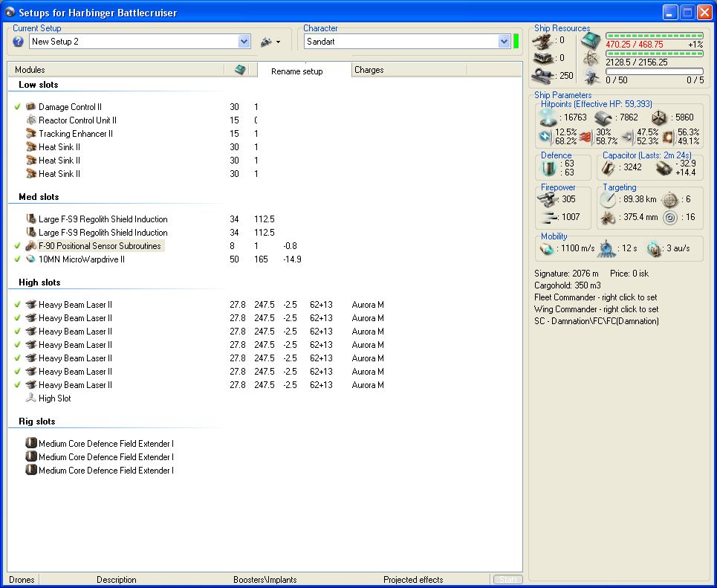Click the capacitor recharge icon near -32.9
The width and height of the screenshot is (717, 588).
664,168
